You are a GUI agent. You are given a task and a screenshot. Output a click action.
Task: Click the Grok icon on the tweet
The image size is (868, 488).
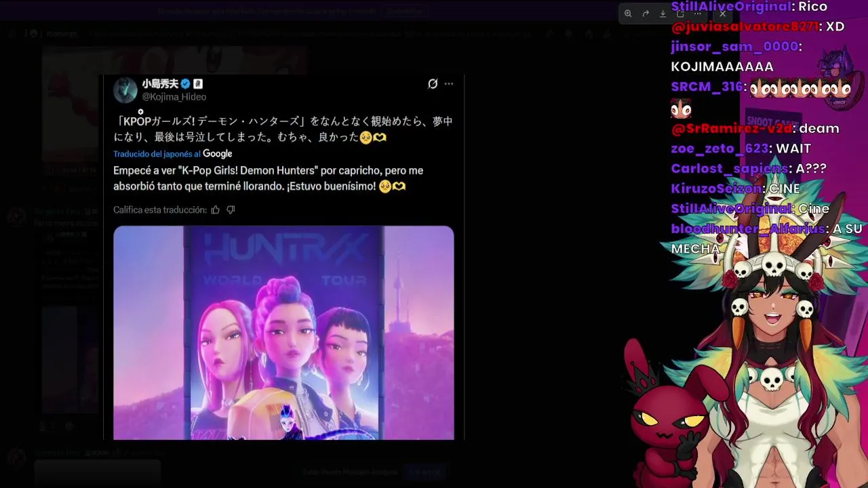[x=433, y=84]
